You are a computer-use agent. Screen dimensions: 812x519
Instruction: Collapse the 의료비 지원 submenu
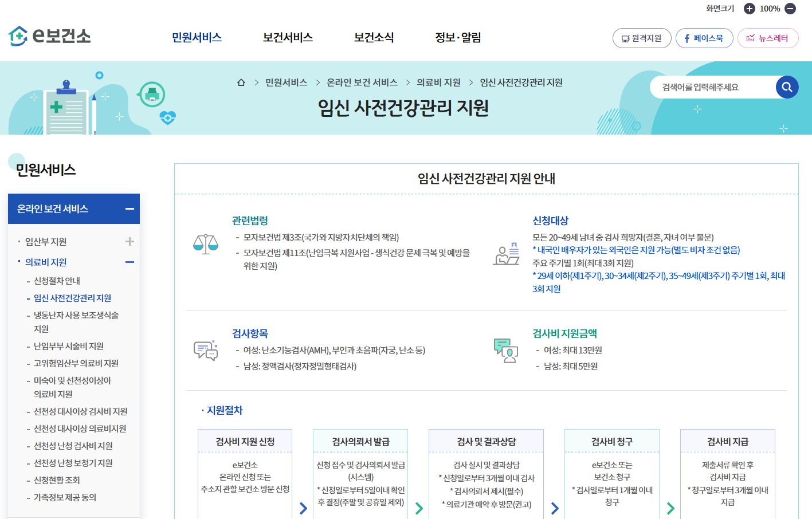tap(130, 261)
